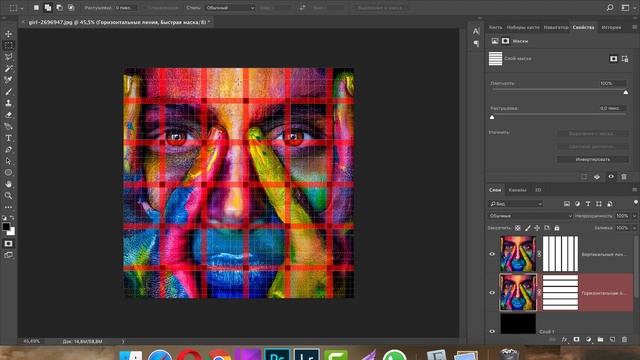Open the character panel icon in the collapsed dock
The image size is (640, 360).
[476, 31]
